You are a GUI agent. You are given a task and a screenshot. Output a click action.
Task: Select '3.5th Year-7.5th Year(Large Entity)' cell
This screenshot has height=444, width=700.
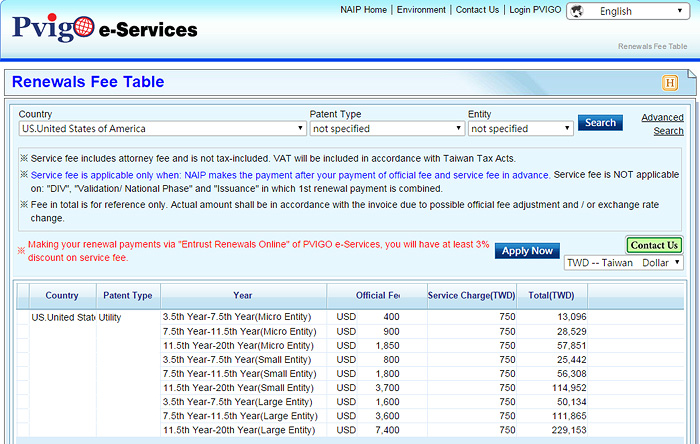238,402
